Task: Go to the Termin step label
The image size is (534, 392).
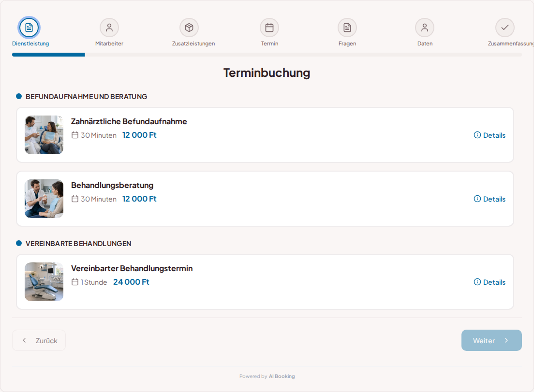Action: point(270,44)
